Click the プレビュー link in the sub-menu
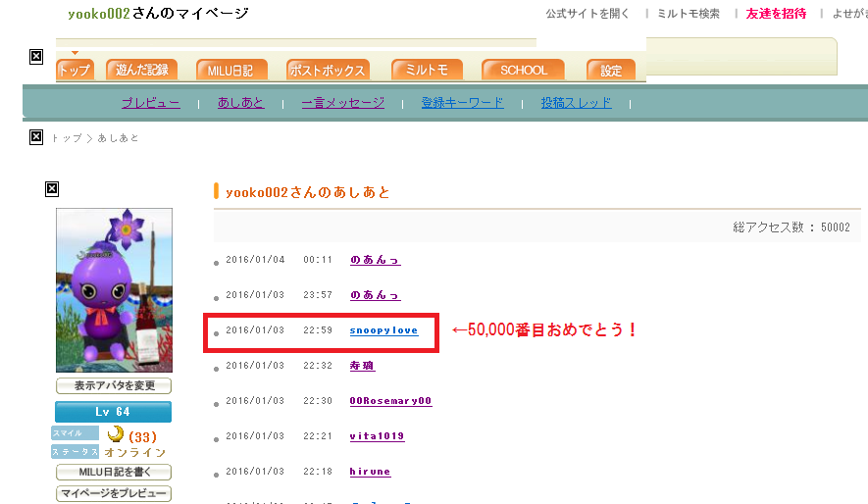Viewport: 868px width, 504px height. (150, 103)
